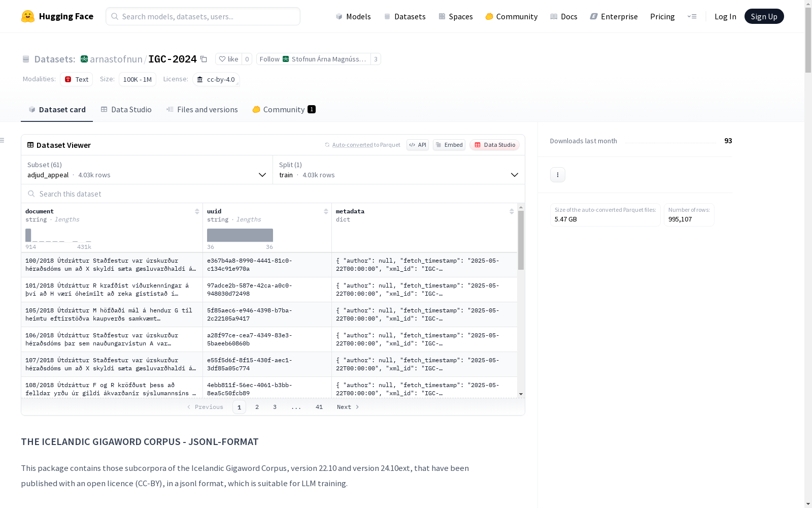
Task: Go to page 3 of the table
Action: pyautogui.click(x=275, y=407)
